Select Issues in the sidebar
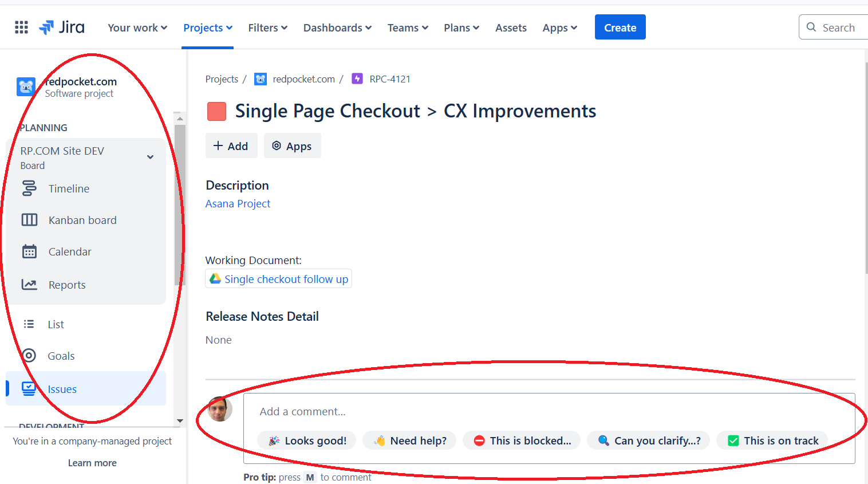This screenshot has height=484, width=868. 86,389
